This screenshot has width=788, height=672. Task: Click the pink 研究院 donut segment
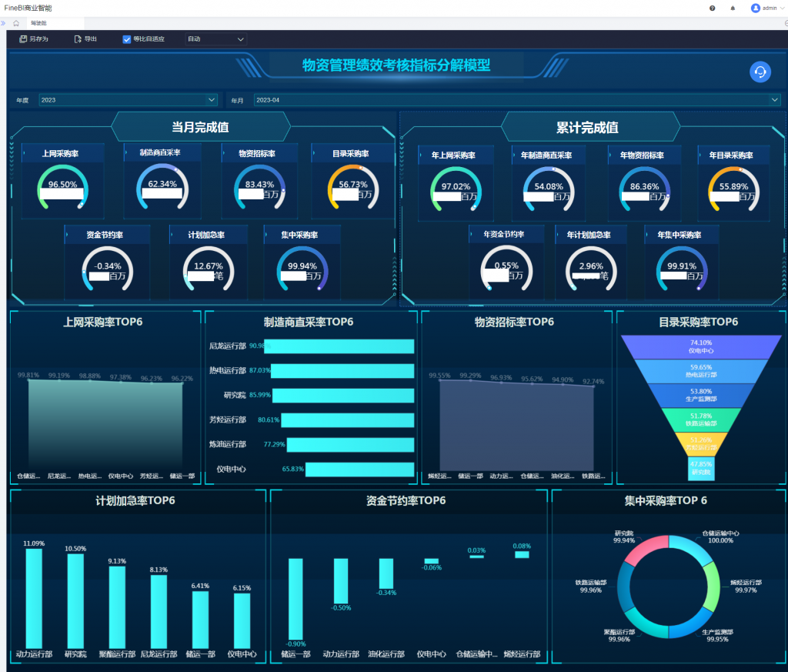click(645, 550)
